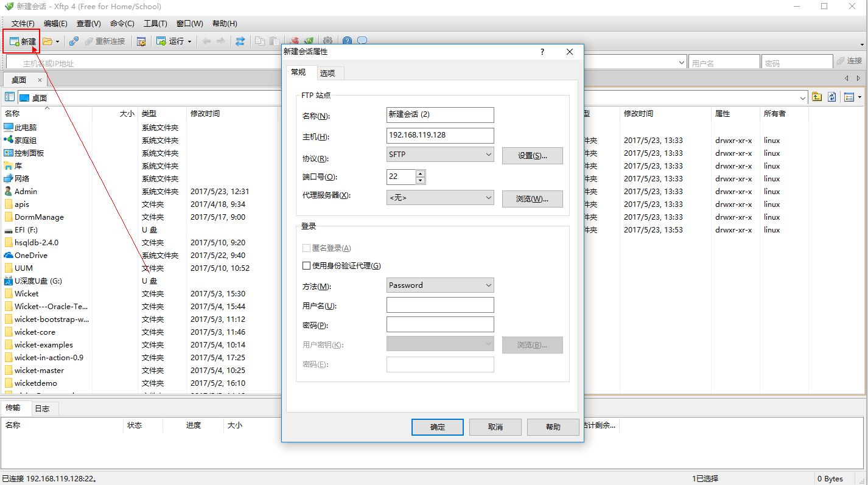The width and height of the screenshot is (868, 485).
Task: Click the 名称 name input field
Action: pos(440,114)
